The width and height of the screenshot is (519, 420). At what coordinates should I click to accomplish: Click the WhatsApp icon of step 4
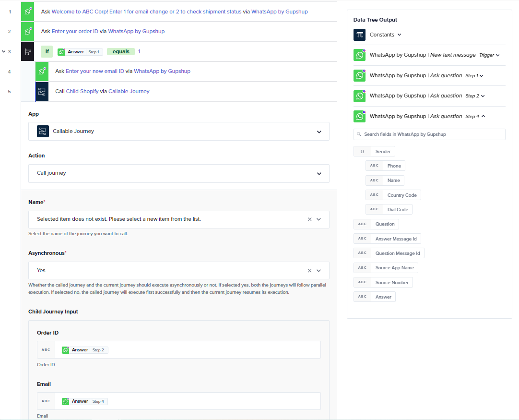pyautogui.click(x=42, y=72)
